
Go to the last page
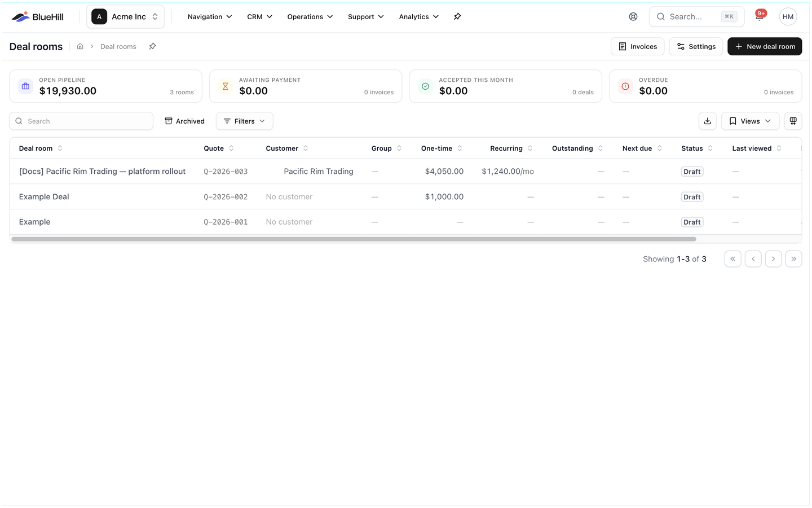[793, 259]
